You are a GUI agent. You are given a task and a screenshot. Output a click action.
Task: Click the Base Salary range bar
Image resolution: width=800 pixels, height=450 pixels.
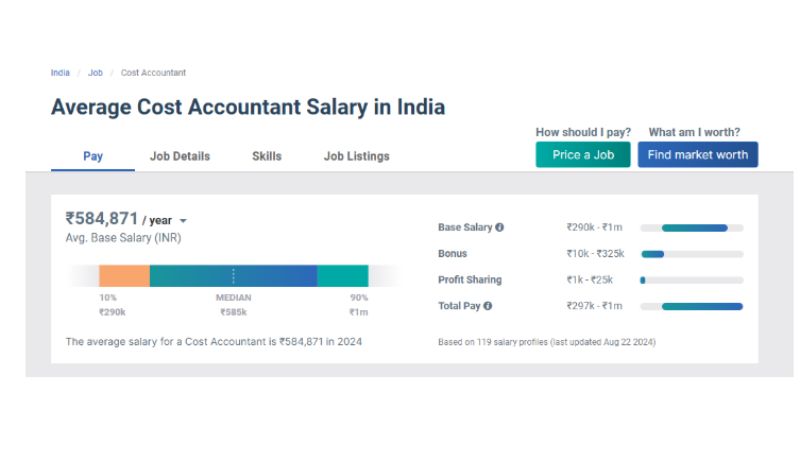click(694, 228)
